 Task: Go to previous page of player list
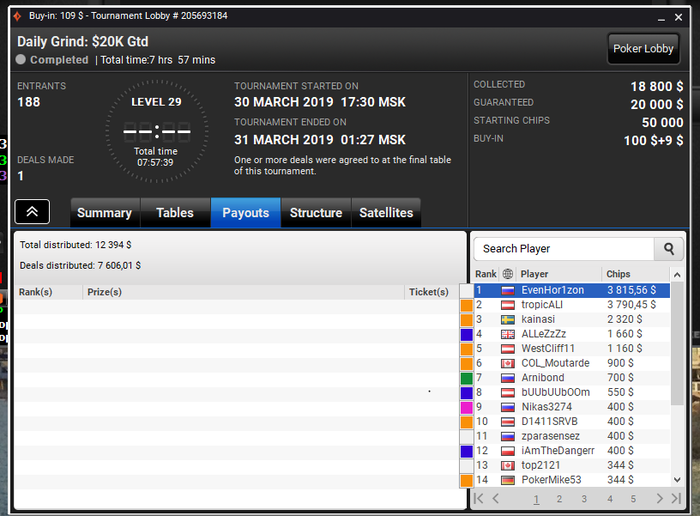pos(496,499)
